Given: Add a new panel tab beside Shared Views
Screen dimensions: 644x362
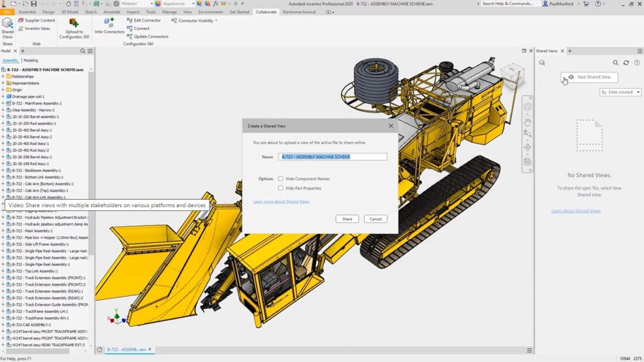Looking at the screenshot, I should point(570,51).
